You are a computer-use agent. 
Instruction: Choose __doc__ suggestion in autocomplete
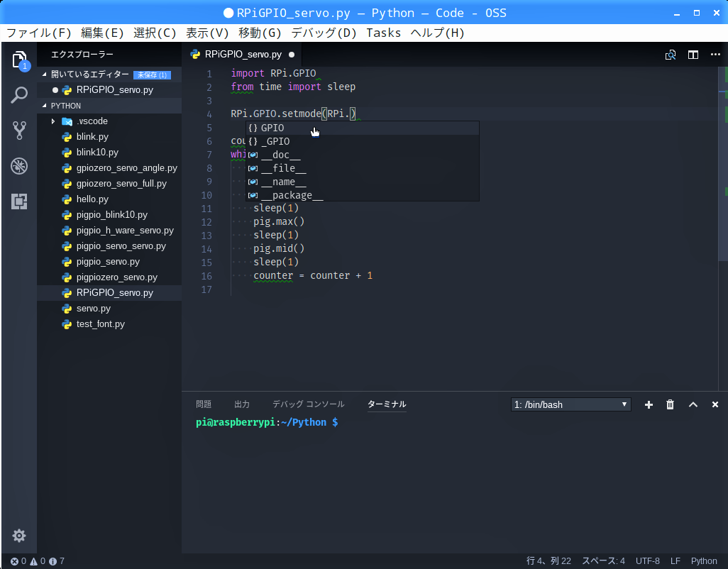[362, 155]
